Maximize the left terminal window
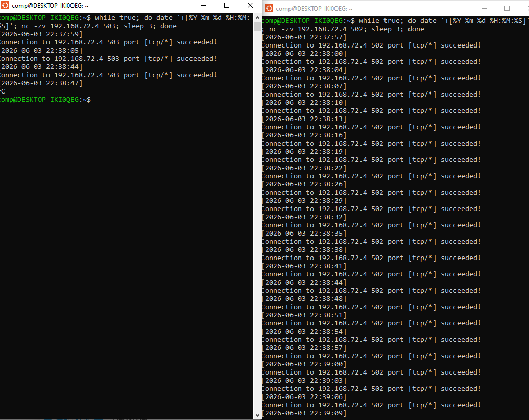This screenshot has width=529, height=420. [227, 6]
